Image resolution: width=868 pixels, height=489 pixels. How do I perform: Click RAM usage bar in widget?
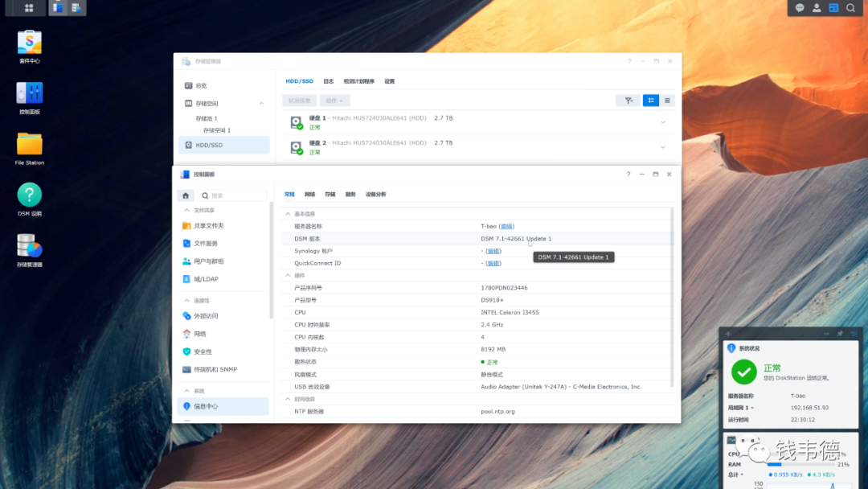pos(801,465)
